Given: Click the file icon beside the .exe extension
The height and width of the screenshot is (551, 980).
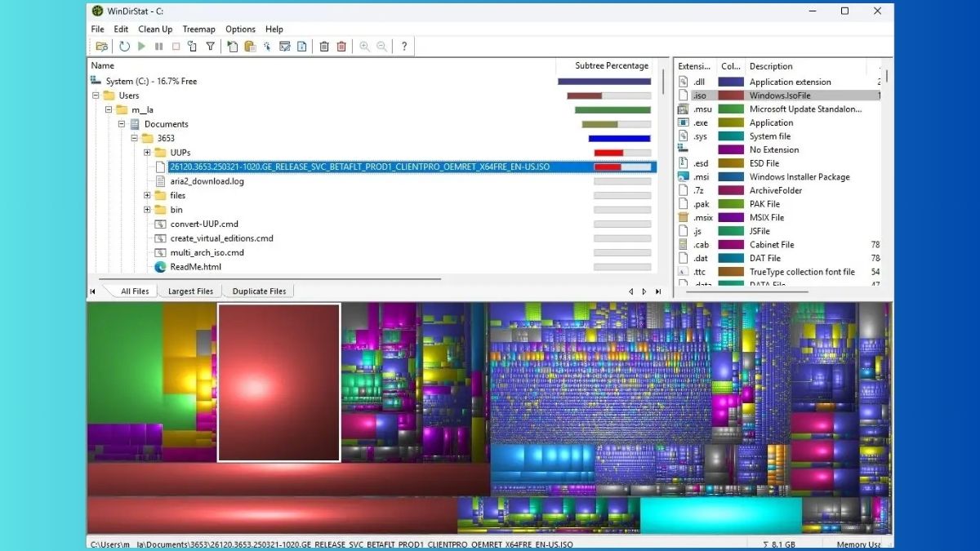Looking at the screenshot, I should pos(684,122).
